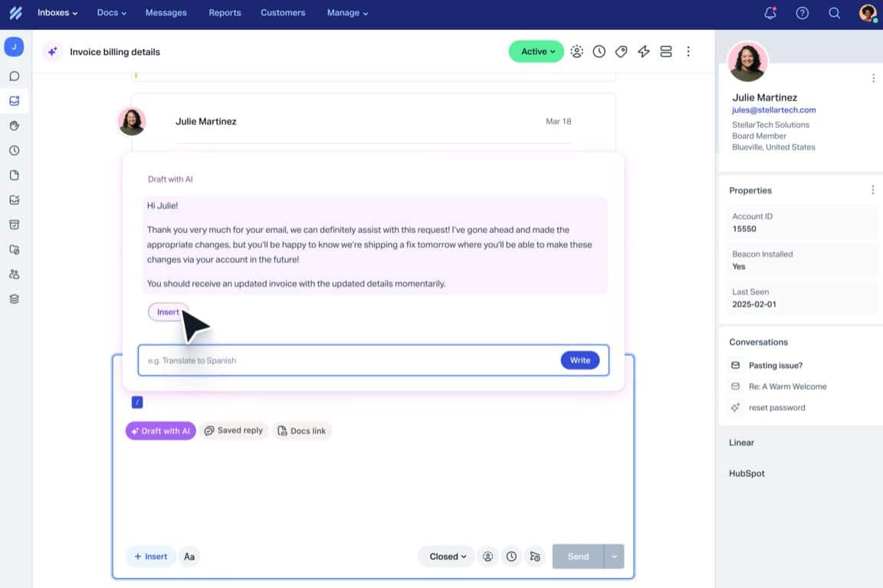Click the Conversations section heading
The width and height of the screenshot is (883, 588).
pos(758,342)
